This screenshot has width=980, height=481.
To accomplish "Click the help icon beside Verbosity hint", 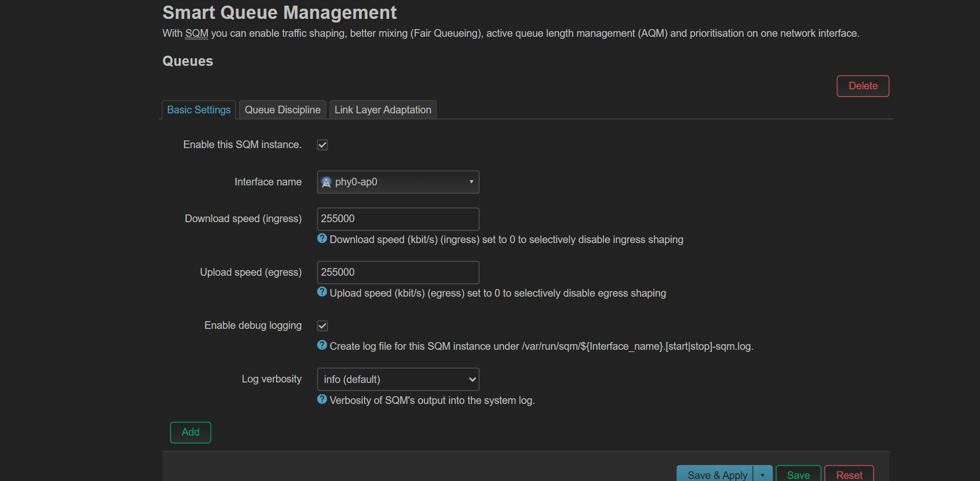I will point(322,399).
